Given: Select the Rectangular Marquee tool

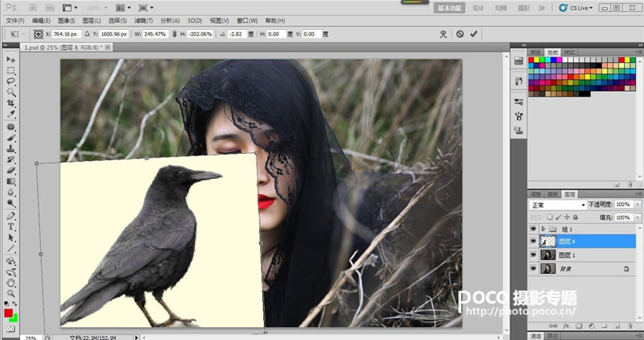Looking at the screenshot, I should point(10,70).
